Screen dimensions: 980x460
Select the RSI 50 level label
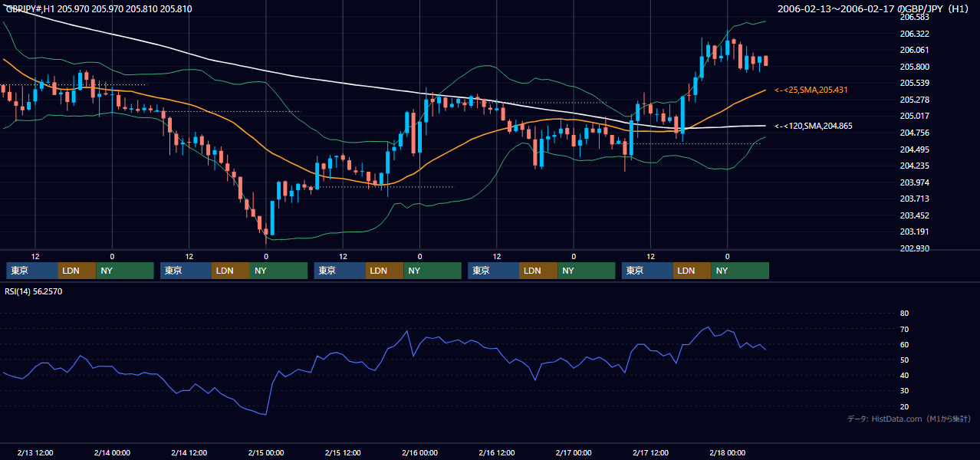point(904,360)
